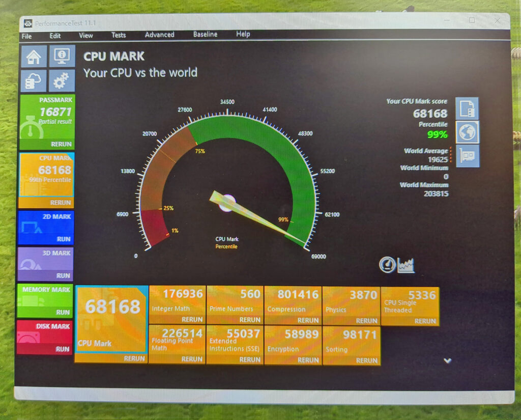Image resolution: width=521 pixels, height=420 pixels.
Task: Open the settings gears icon
Action: [62, 81]
